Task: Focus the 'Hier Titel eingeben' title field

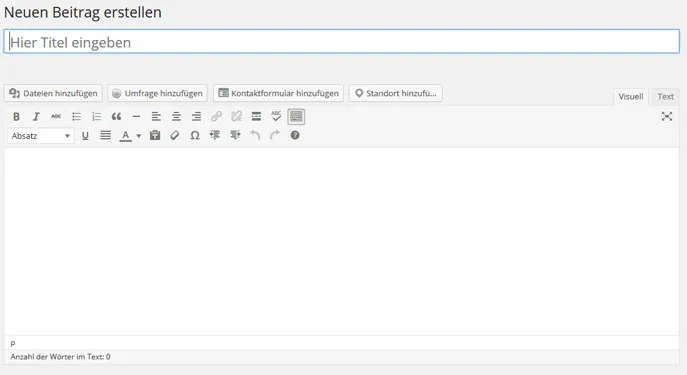Action: [342, 42]
